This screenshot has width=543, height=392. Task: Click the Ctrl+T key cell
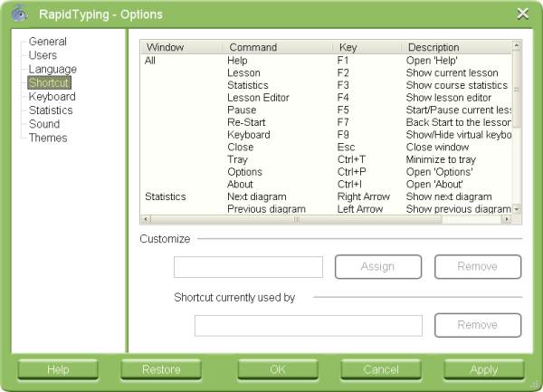(x=351, y=159)
